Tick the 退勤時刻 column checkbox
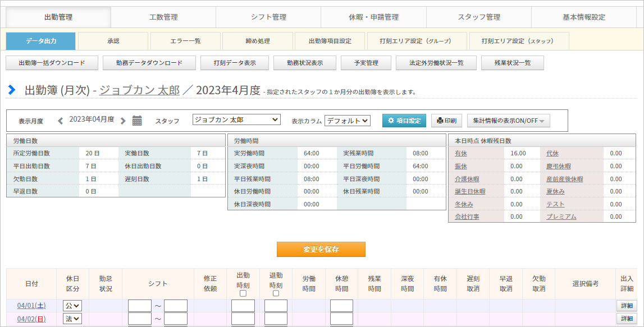This screenshot has width=644, height=327. pyautogui.click(x=276, y=293)
